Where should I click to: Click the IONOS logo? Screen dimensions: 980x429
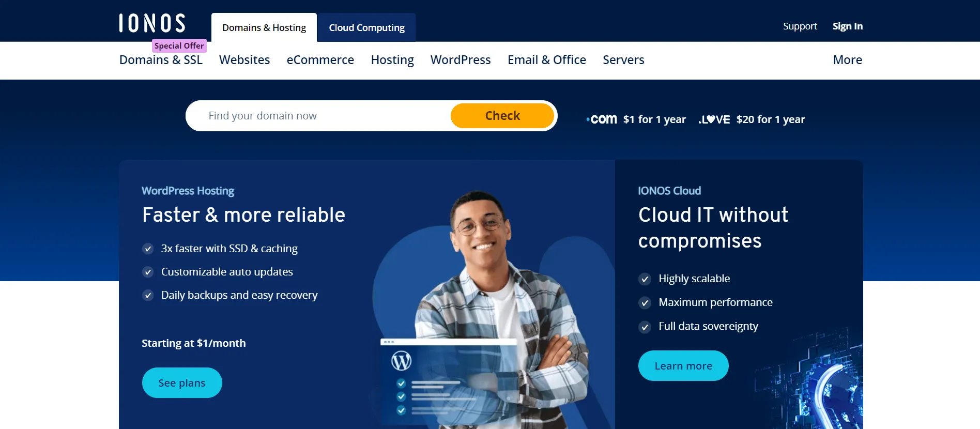point(152,23)
